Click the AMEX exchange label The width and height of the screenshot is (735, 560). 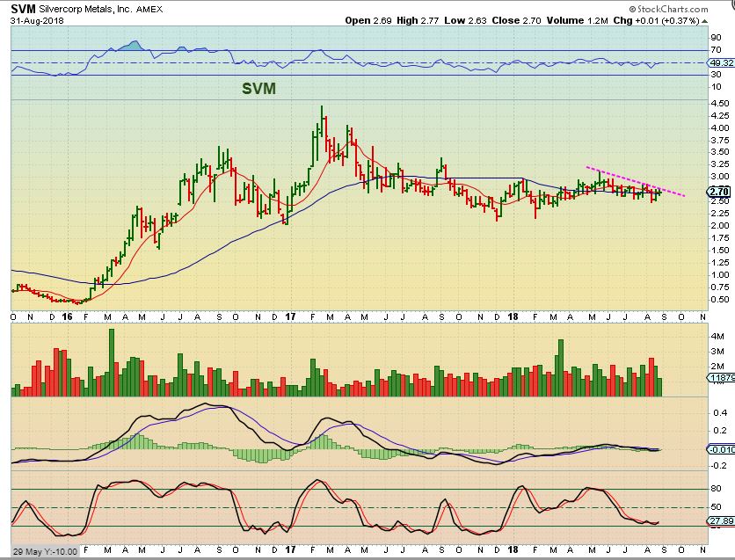tap(149, 10)
